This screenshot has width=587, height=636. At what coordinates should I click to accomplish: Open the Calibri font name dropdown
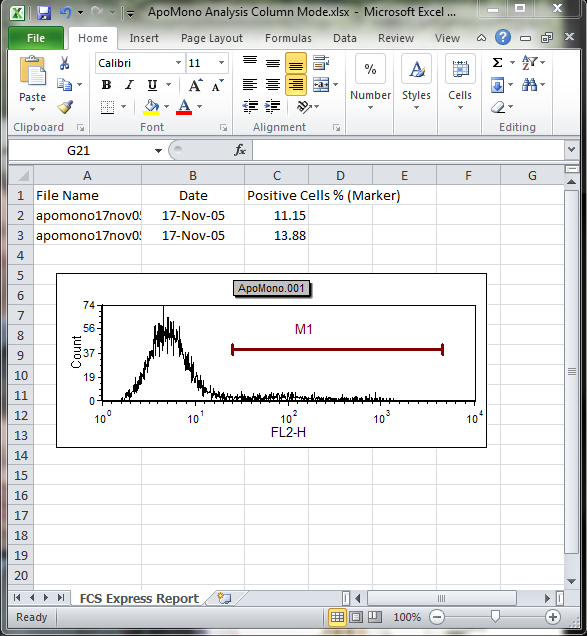pos(178,63)
